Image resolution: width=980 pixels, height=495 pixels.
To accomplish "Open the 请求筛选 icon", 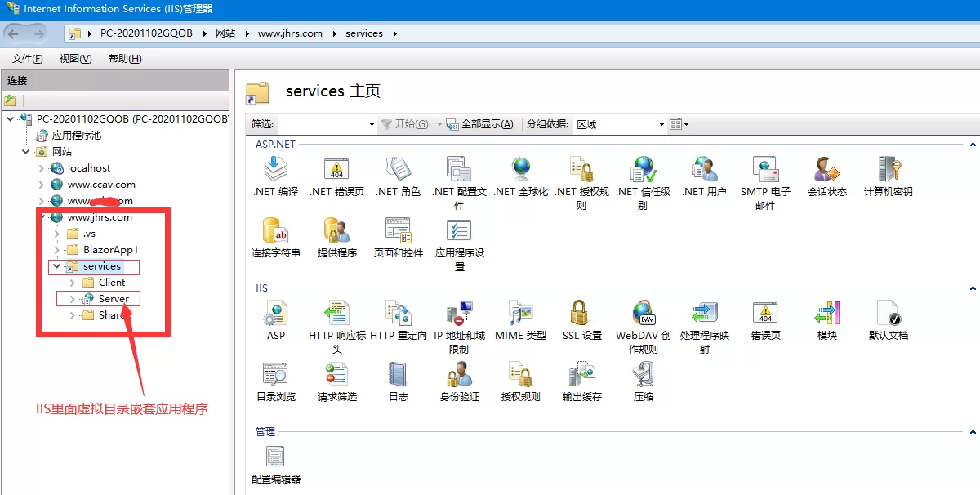I will pyautogui.click(x=336, y=374).
